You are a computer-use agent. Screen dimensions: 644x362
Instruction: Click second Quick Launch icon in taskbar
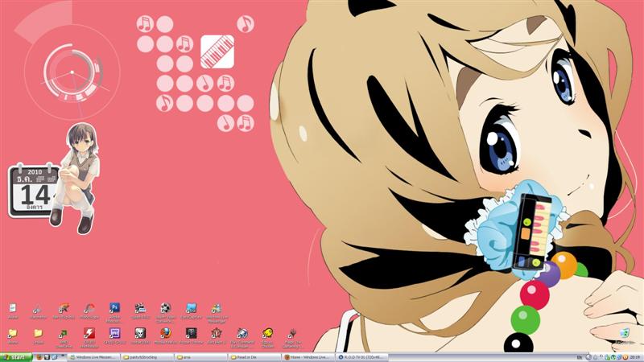tap(47, 357)
